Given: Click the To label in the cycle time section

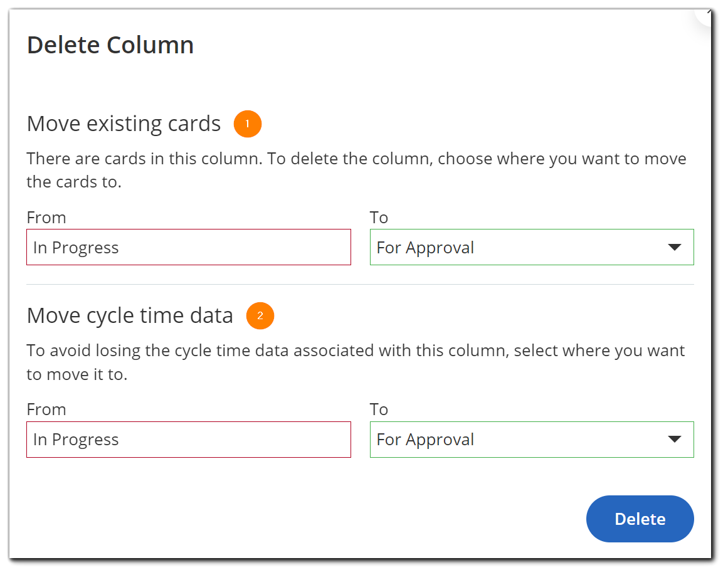Looking at the screenshot, I should tap(379, 409).
